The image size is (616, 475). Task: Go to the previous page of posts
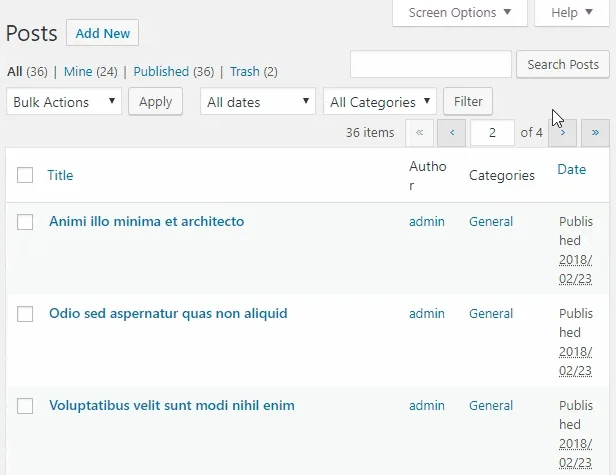pos(452,132)
